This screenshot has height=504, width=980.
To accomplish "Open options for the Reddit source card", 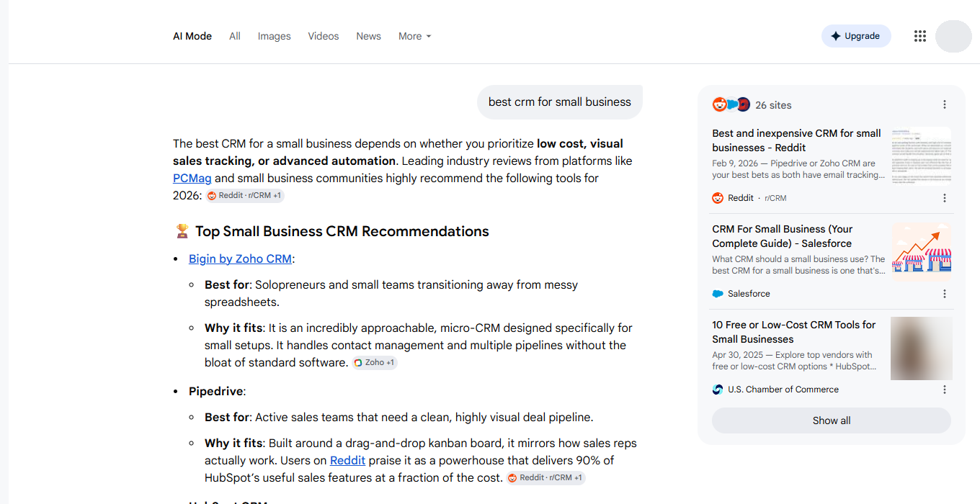I will click(945, 198).
